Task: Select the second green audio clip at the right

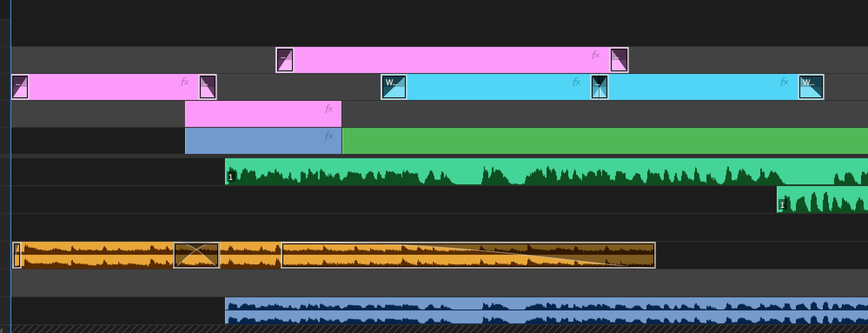Action: point(822,200)
